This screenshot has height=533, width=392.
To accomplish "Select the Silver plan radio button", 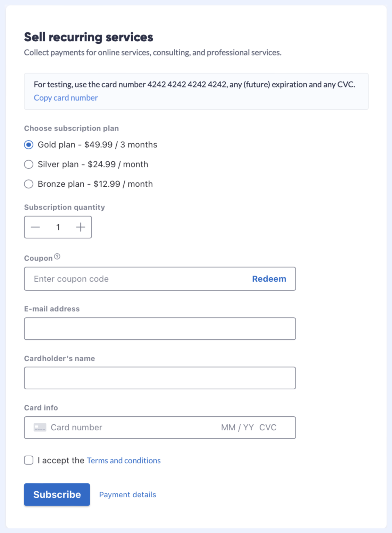I will point(28,164).
